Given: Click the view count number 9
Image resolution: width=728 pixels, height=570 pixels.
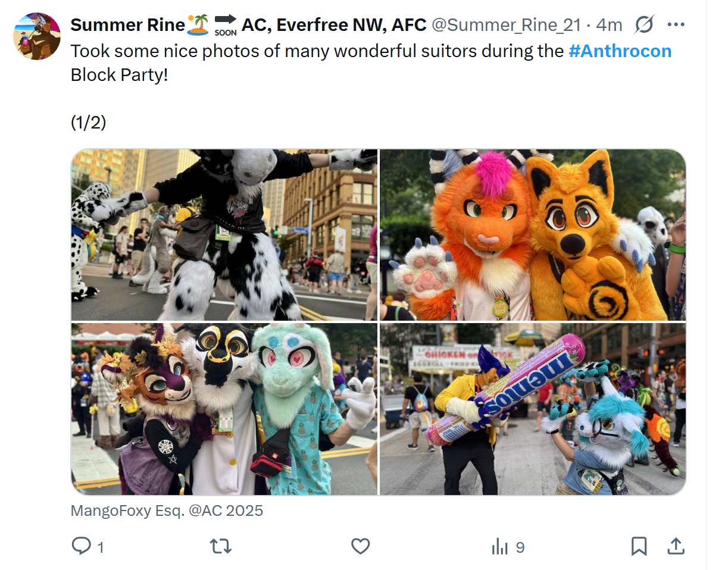Looking at the screenshot, I should pyautogui.click(x=520, y=547).
